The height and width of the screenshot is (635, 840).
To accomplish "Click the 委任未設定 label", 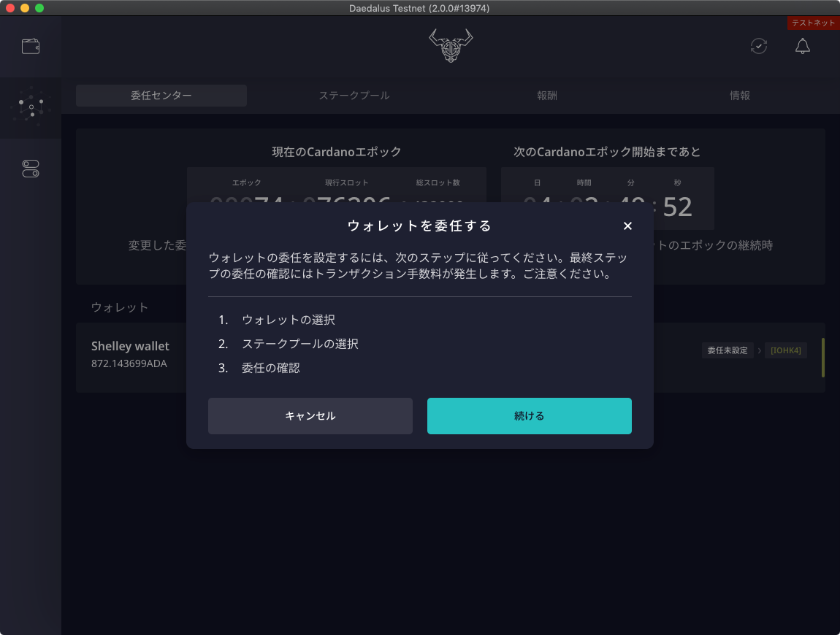I will tap(728, 350).
